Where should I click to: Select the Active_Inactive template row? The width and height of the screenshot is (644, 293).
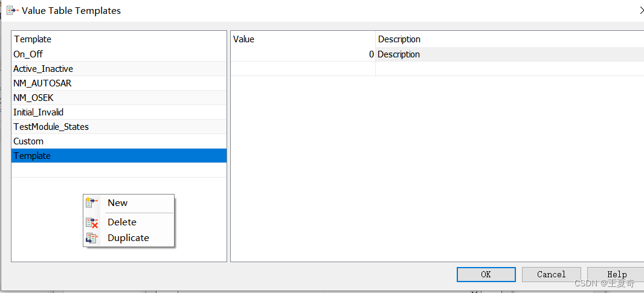click(119, 69)
